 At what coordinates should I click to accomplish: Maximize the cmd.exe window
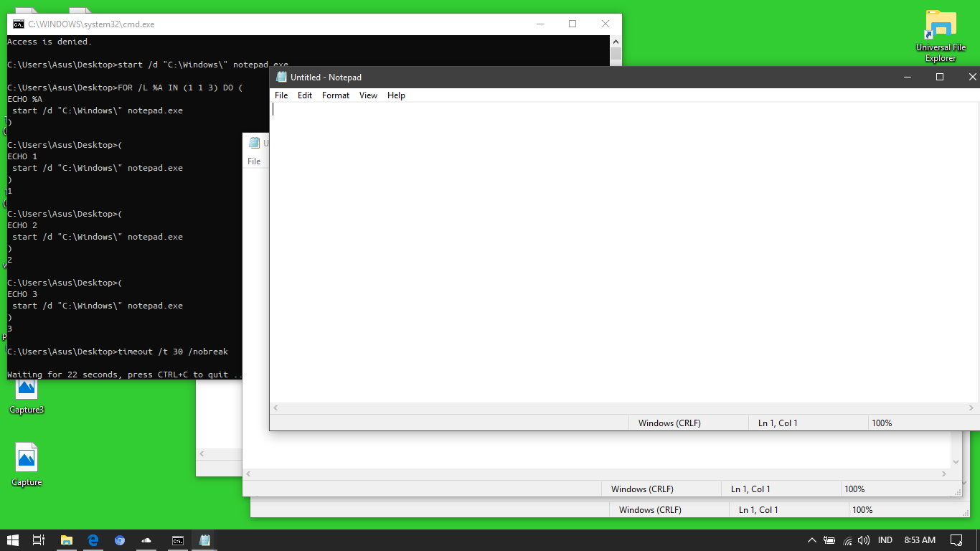(x=573, y=24)
